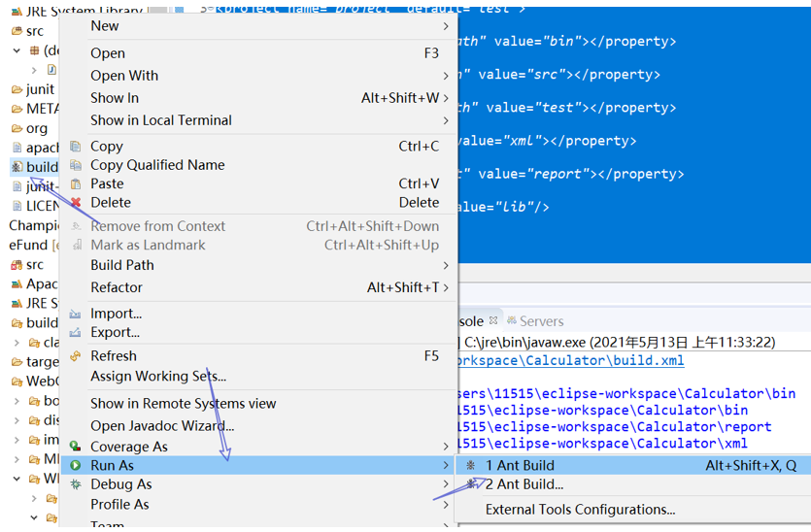This screenshot has height=532, width=811.
Task: Expand the Build Path submenu arrow
Action: click(x=446, y=265)
